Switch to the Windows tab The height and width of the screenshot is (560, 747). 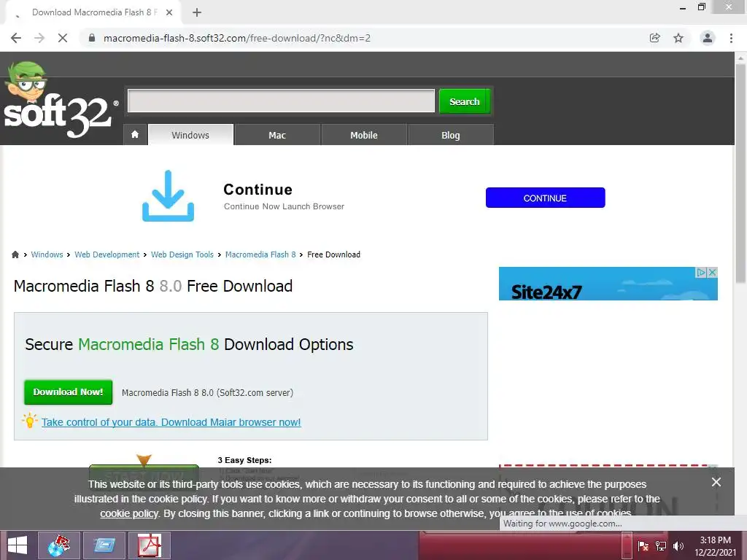(190, 135)
